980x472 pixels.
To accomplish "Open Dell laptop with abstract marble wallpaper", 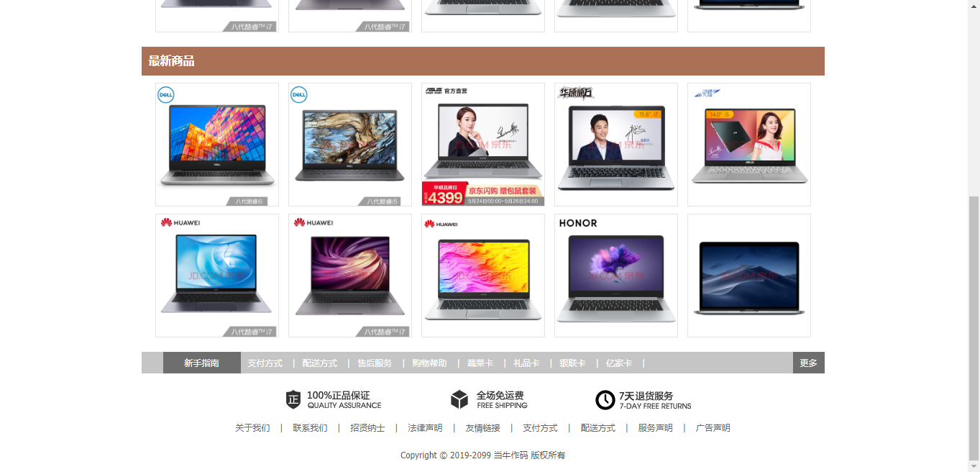I will coord(350,145).
